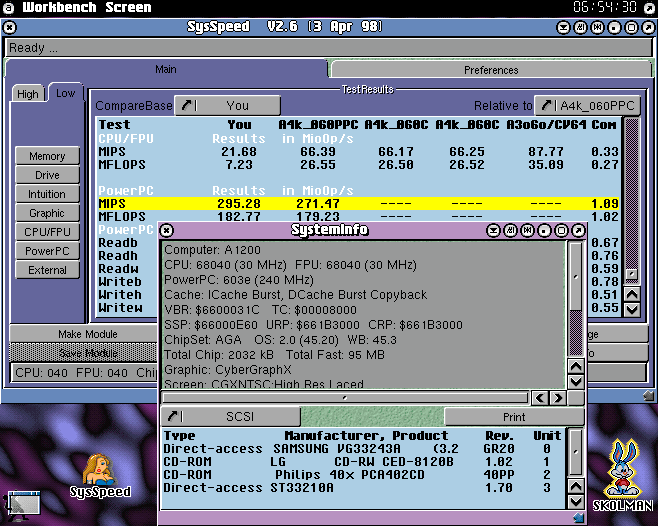Run the CPU/FPU test
Viewport: 658px width, 526px height.
47,232
